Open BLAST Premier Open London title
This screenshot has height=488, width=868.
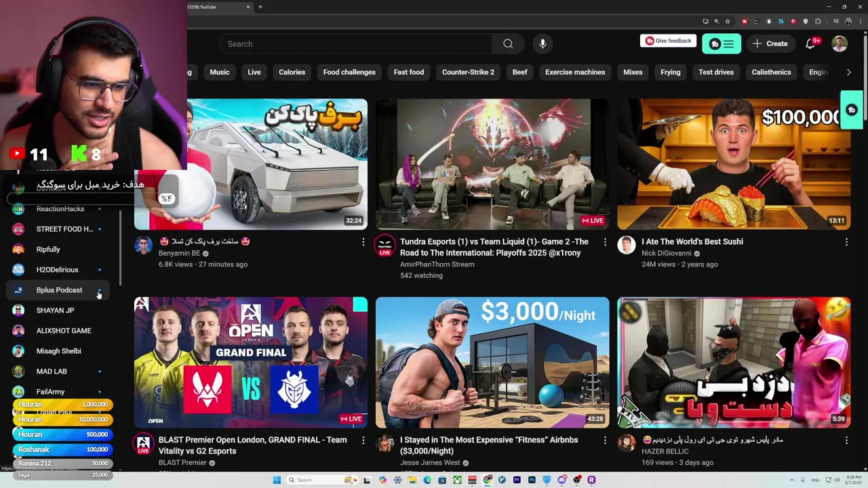253,445
